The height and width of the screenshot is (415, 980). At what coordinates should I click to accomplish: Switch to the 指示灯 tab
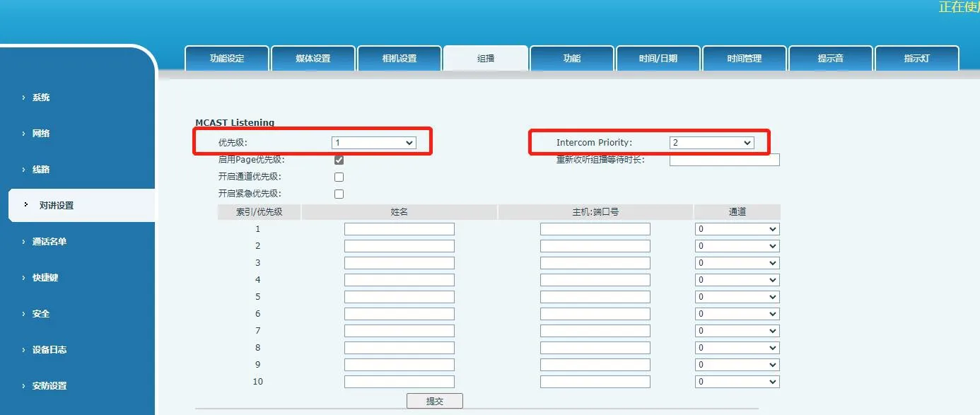tap(916, 59)
